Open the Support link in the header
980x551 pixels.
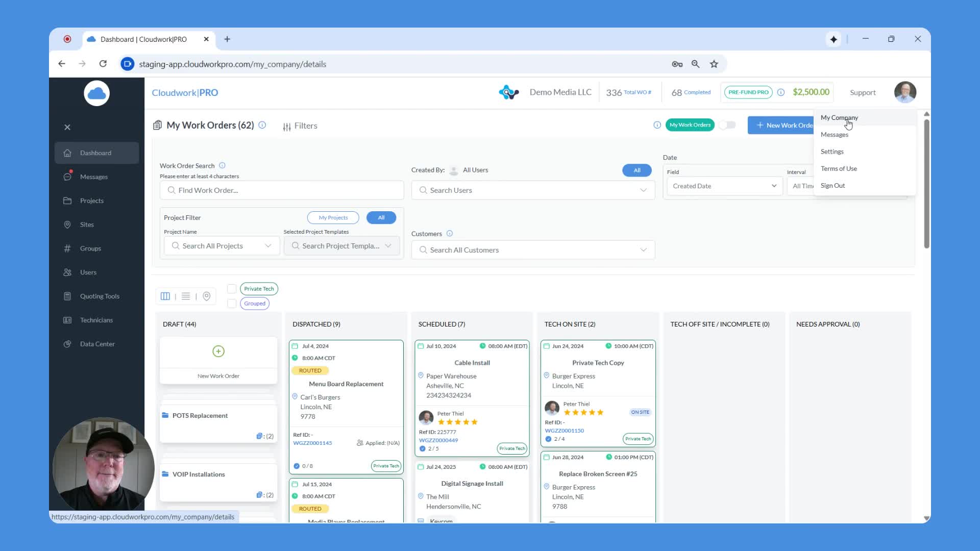click(x=863, y=93)
